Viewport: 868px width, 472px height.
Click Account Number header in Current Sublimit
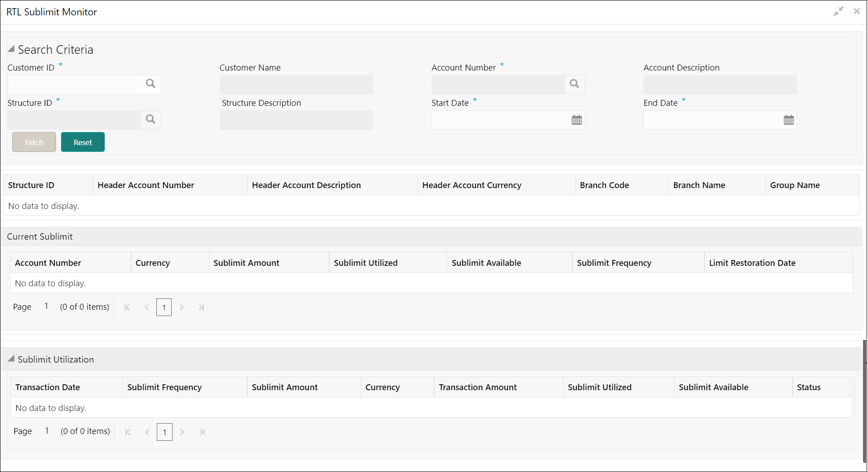(70, 263)
